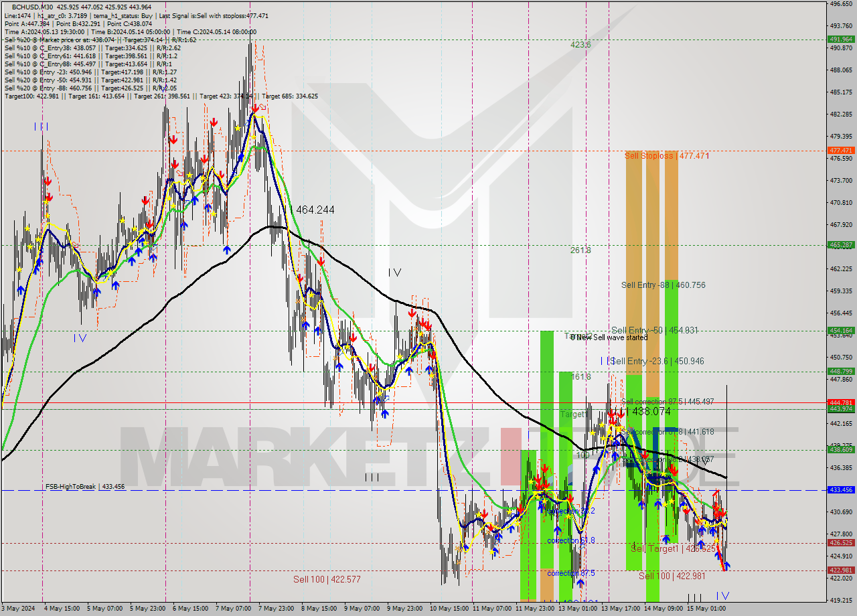The width and height of the screenshot is (857, 616).
Task: Click the '438.074' chart price label
Action: click(651, 412)
